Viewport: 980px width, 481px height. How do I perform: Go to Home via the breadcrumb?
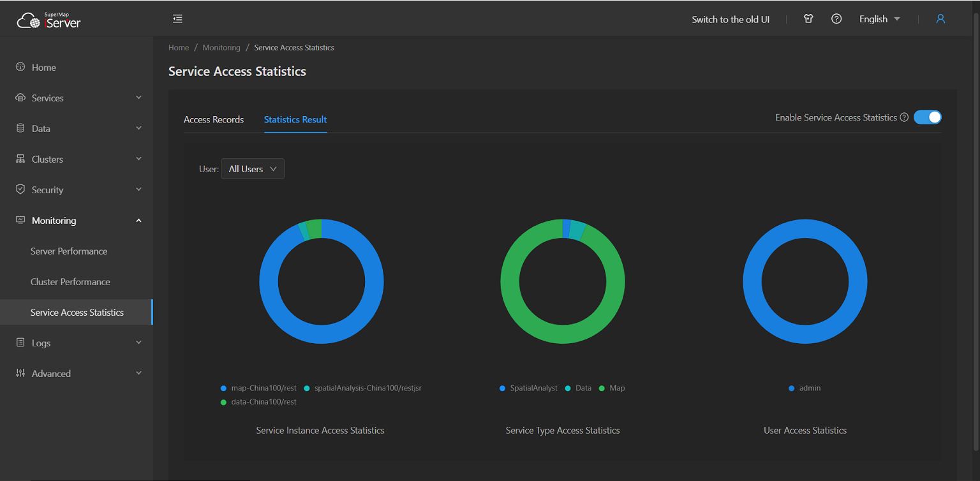179,47
